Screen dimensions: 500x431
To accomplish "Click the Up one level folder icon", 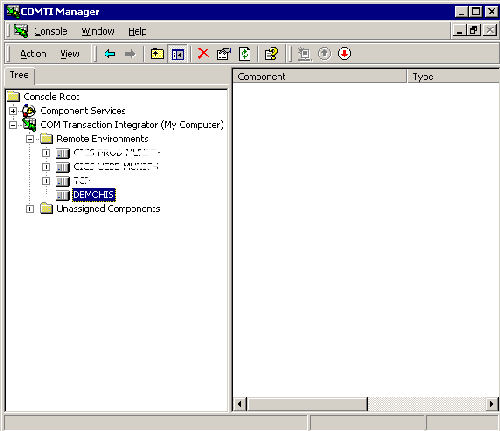I will [x=157, y=54].
